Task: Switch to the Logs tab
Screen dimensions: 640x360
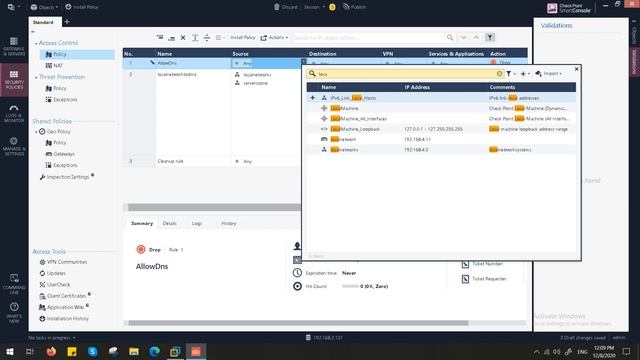Action: (197, 224)
